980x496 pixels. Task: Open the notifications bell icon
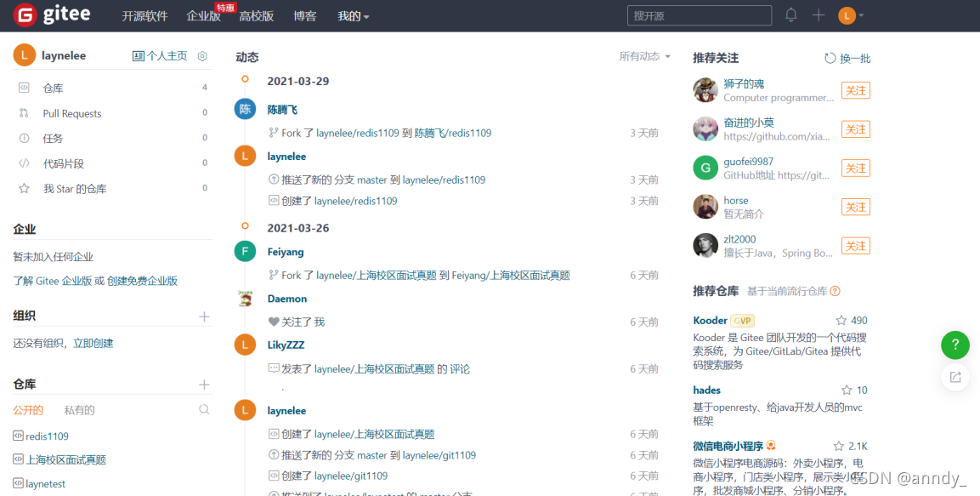pos(790,14)
